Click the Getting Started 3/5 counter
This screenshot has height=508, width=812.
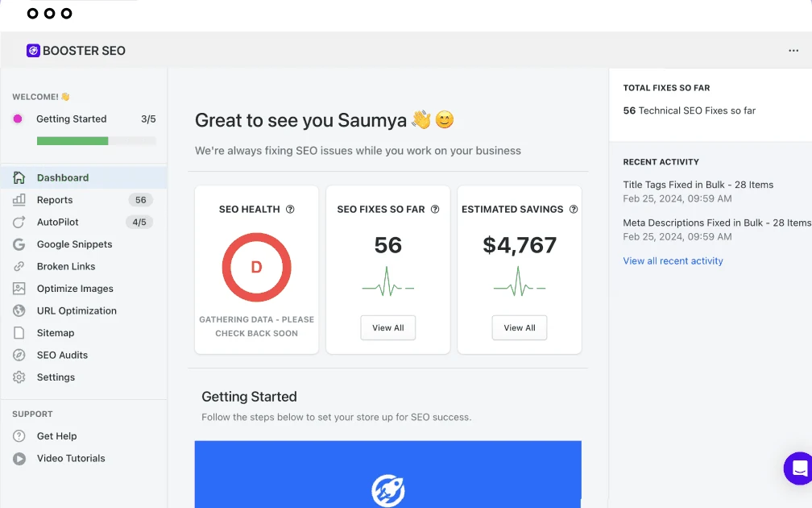148,119
